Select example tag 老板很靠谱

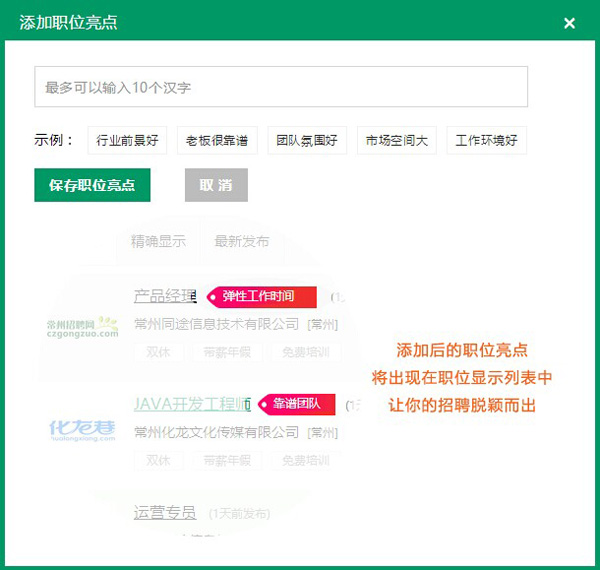point(217,141)
